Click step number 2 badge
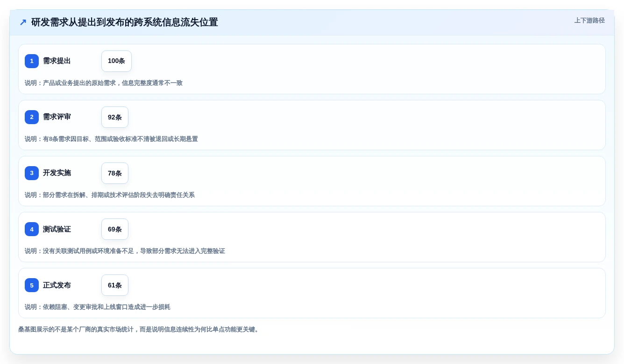The height and width of the screenshot is (364, 624). tap(32, 117)
